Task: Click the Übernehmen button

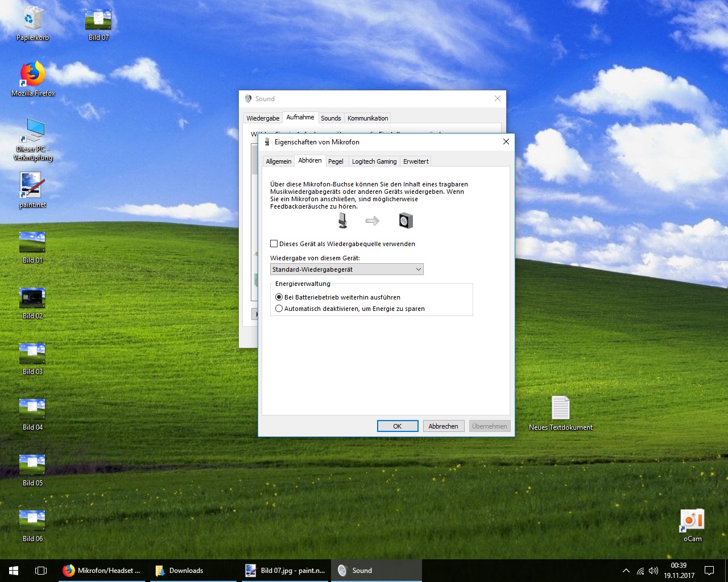Action: pyautogui.click(x=490, y=426)
